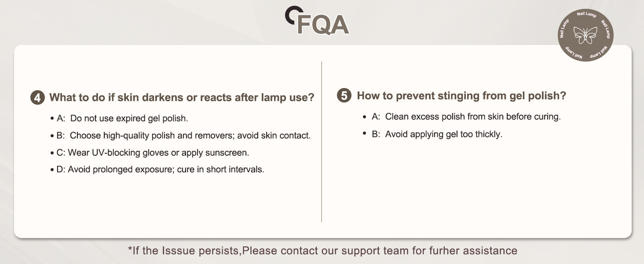Click bullet before 'Do not use expired' answer

click(52, 119)
